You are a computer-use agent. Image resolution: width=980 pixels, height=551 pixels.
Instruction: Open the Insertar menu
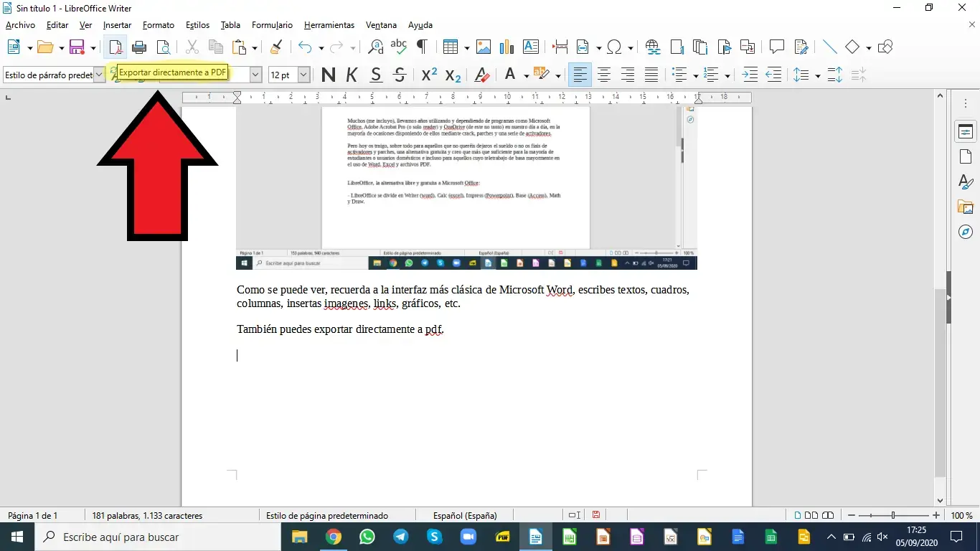(118, 25)
